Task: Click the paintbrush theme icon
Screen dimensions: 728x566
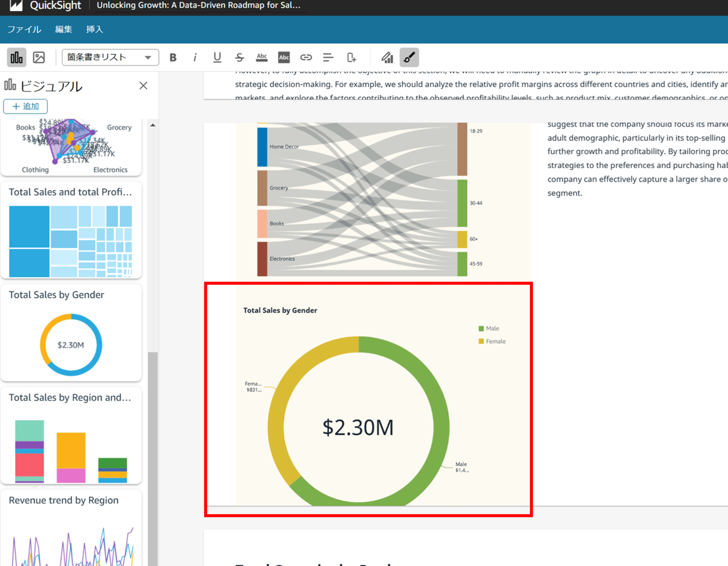Action: [x=409, y=57]
